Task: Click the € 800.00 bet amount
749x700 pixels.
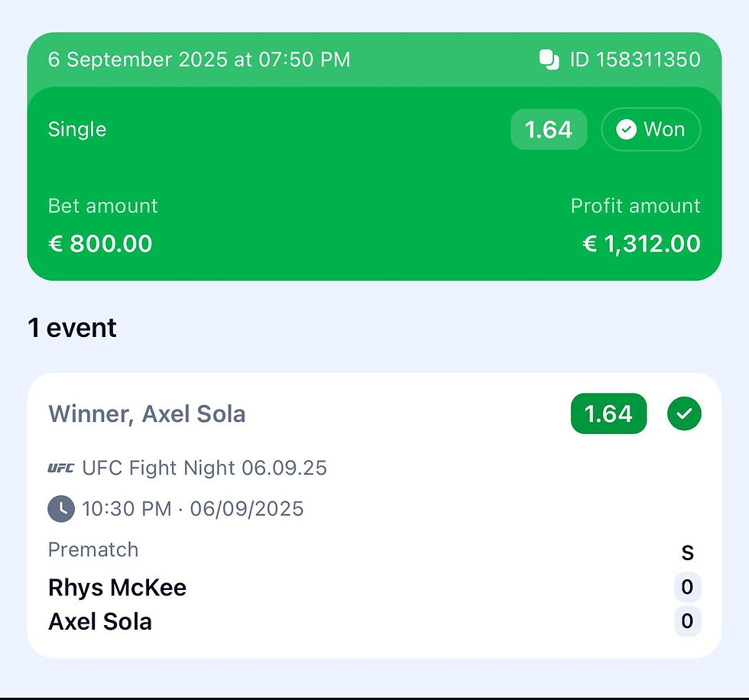Action: [x=100, y=244]
